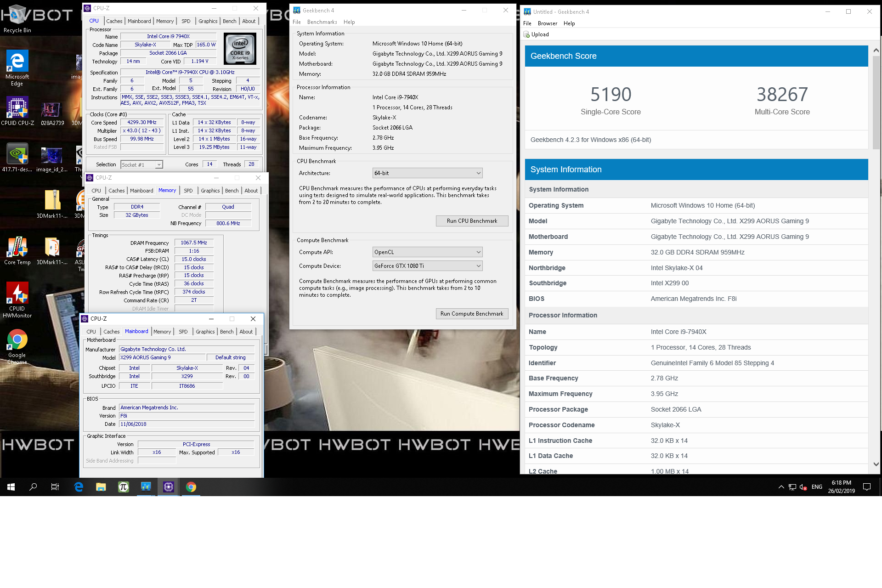Open About tab in the Mainboard CPU-Z window

pos(246,332)
